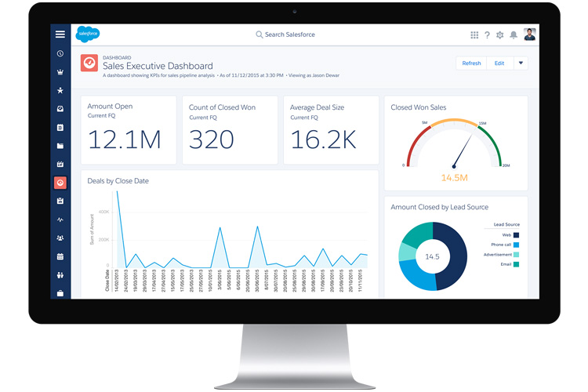Viewport: 588px width, 392px height.
Task: Click the Amount Open 12.1M value
Action: [x=125, y=140]
